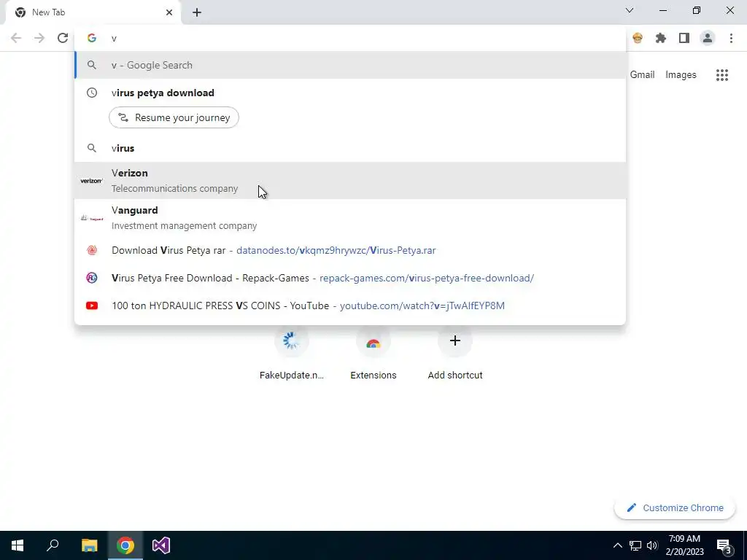Screen dimensions: 747x560
Task: Click the clock icon beside virus petya download
Action: pos(92,93)
